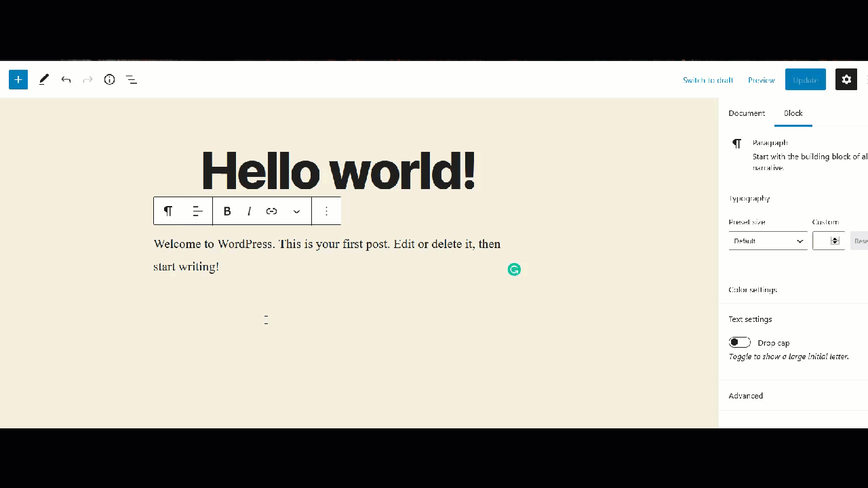The width and height of the screenshot is (868, 488).
Task: Open the block list view icon
Action: point(132,79)
